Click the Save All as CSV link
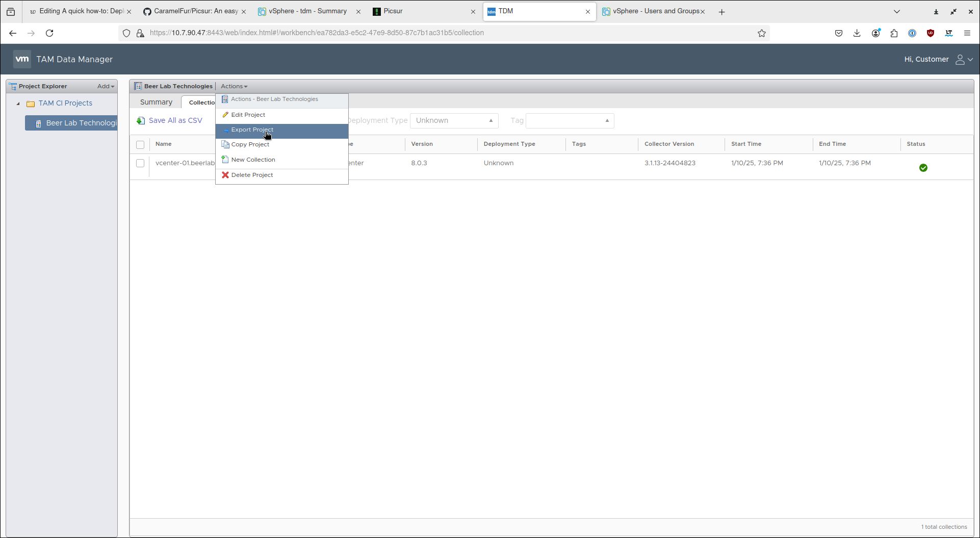This screenshot has height=538, width=980. coord(175,121)
